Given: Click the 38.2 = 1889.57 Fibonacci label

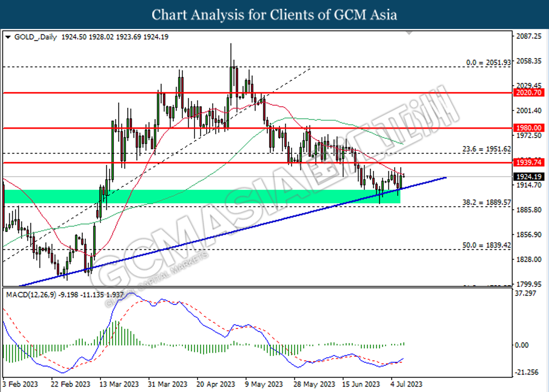Looking at the screenshot, I should point(486,202).
